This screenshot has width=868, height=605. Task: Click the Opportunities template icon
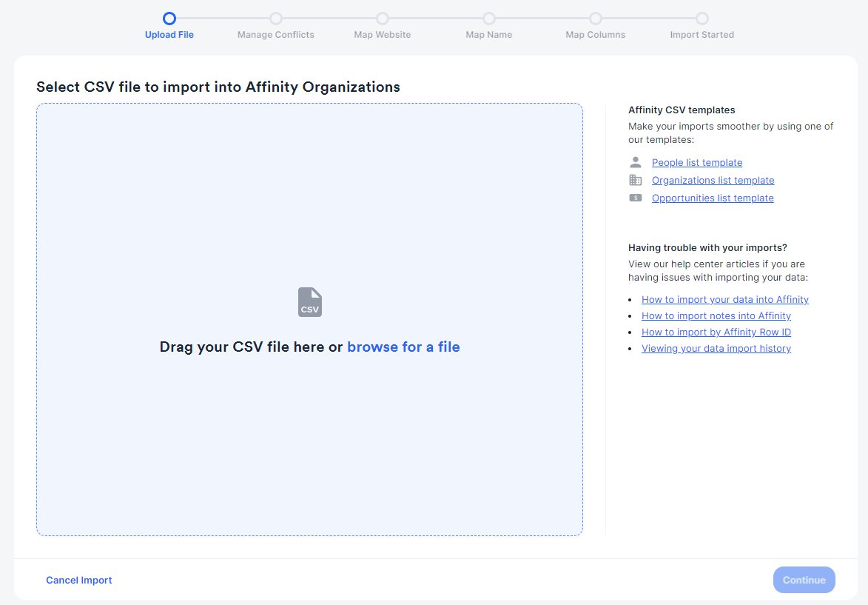(x=636, y=197)
